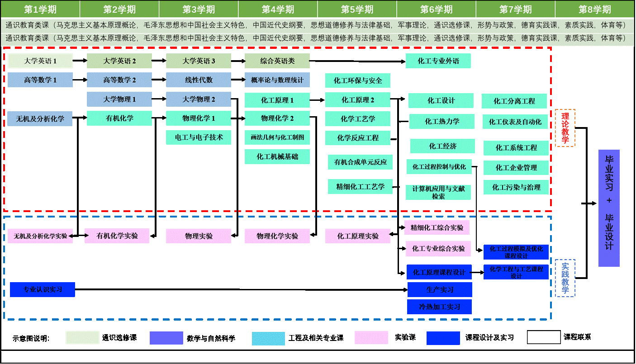Click the 化工过程控制与优化 course box
Viewport: 636px width, 364px height.
coord(439,166)
